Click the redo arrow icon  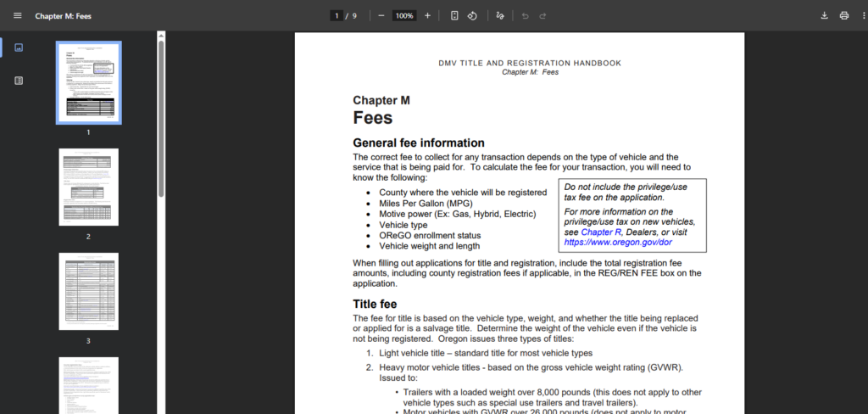point(543,15)
